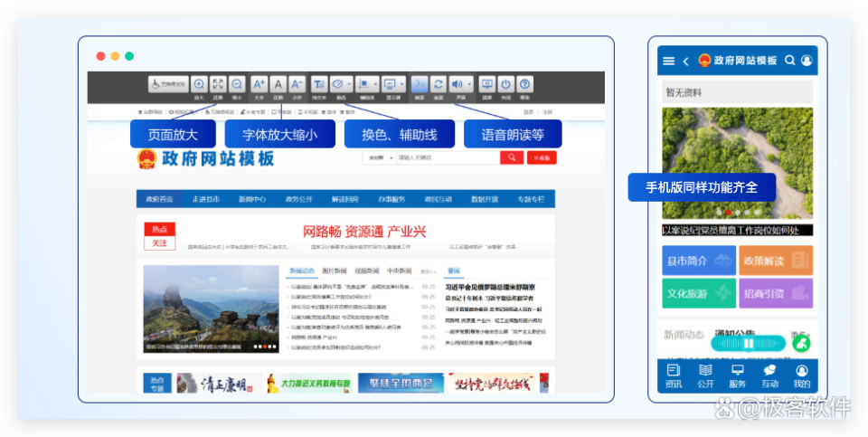The width and height of the screenshot is (868, 437).
Task: Click the 显示屏 display screen icon
Action: pyautogui.click(x=390, y=84)
